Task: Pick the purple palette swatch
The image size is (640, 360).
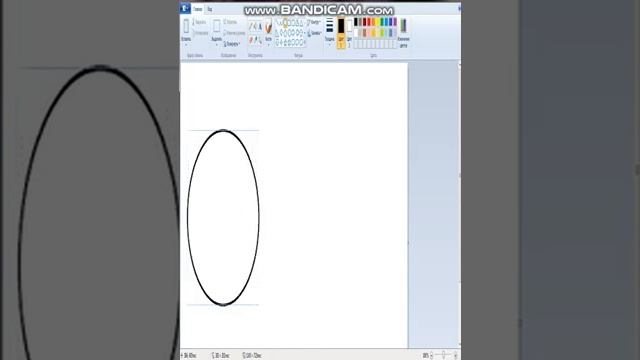Action: coord(395,22)
